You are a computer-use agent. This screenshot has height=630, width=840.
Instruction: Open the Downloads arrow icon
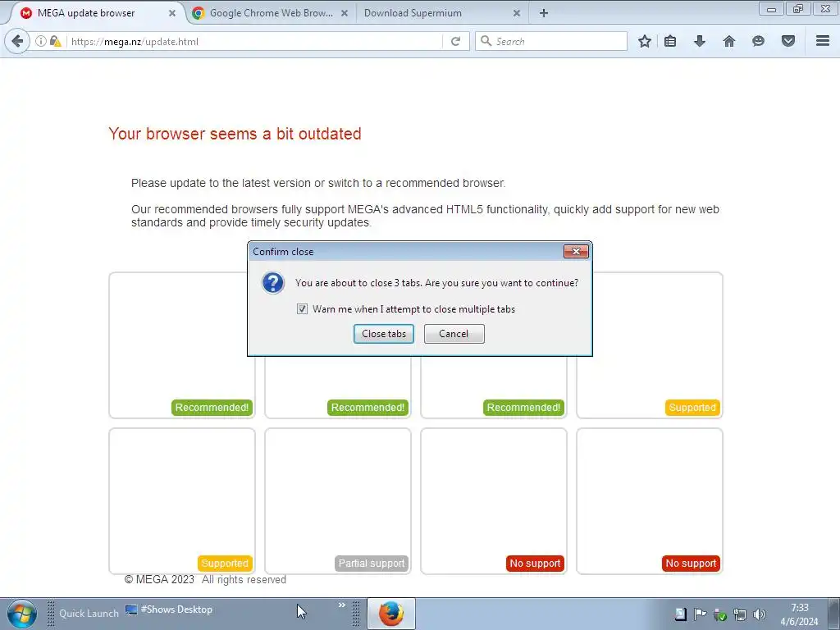[x=700, y=41]
